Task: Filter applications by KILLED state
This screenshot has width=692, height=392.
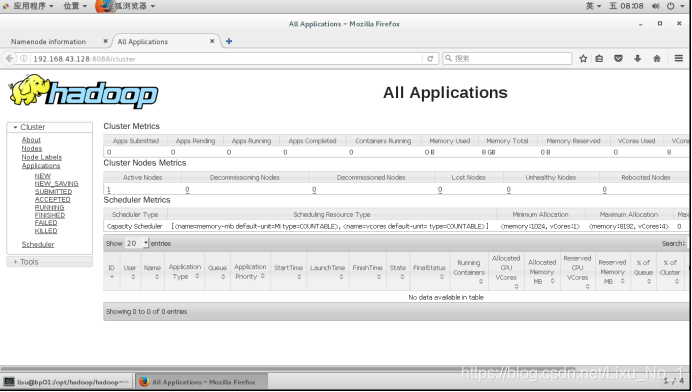Action: tap(46, 231)
